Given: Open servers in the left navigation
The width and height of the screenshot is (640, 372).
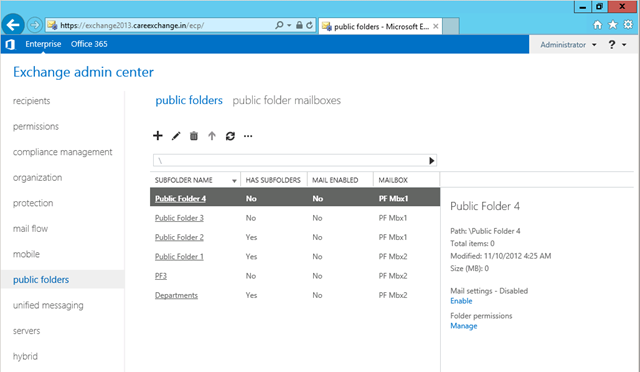Looking at the screenshot, I should pos(27,331).
